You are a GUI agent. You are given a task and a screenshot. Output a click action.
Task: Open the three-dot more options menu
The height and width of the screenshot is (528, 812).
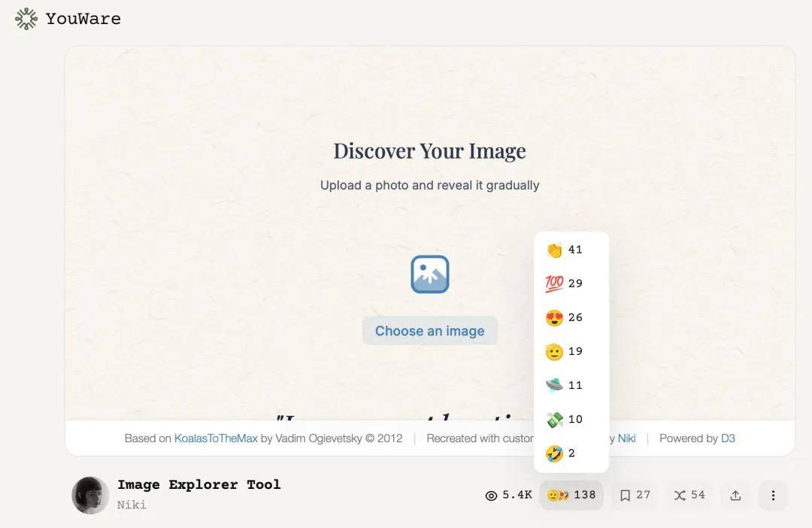pyautogui.click(x=773, y=495)
